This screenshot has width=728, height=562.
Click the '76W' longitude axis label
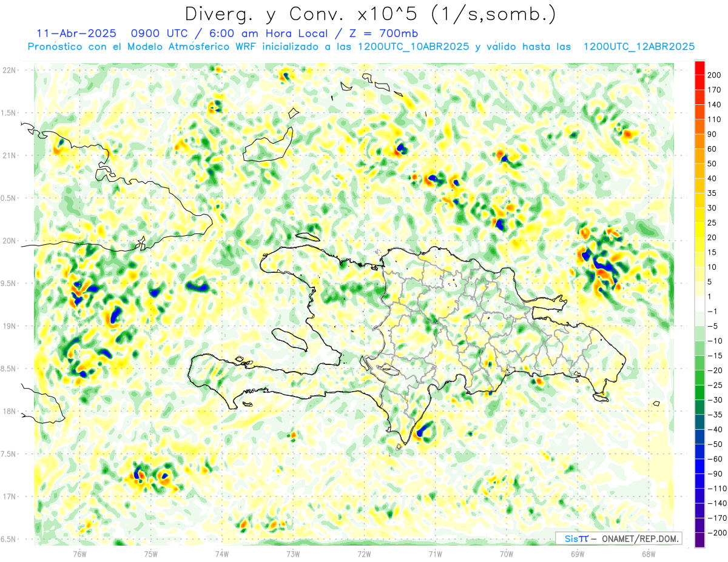79,554
